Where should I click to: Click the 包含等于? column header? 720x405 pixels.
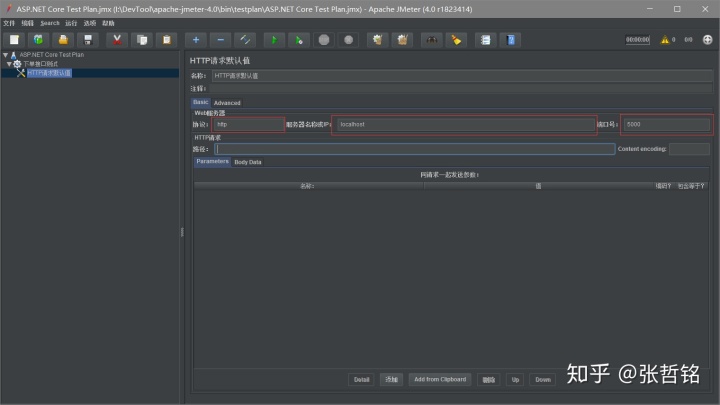(x=691, y=186)
